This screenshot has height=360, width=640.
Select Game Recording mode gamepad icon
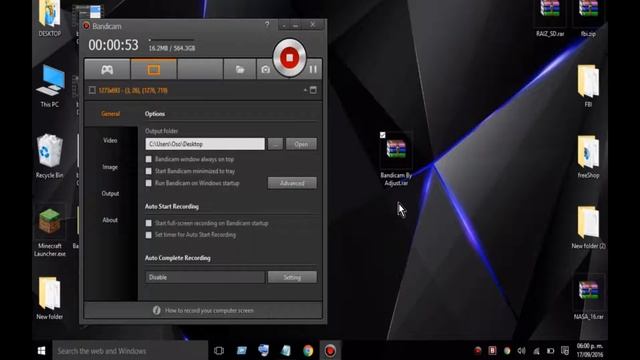point(107,69)
